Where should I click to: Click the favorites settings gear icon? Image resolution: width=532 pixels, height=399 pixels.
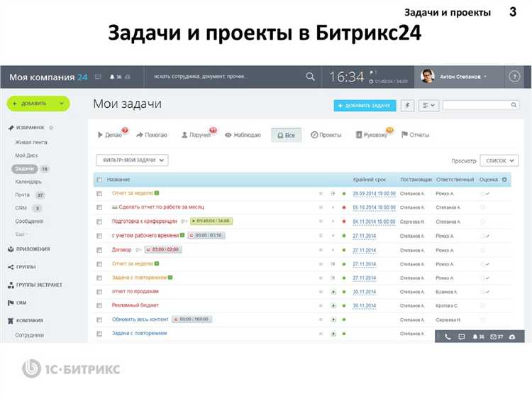pyautogui.click(x=51, y=128)
